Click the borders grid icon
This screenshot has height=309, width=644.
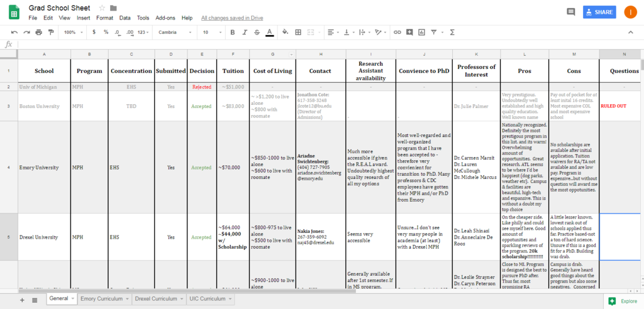pos(299,32)
